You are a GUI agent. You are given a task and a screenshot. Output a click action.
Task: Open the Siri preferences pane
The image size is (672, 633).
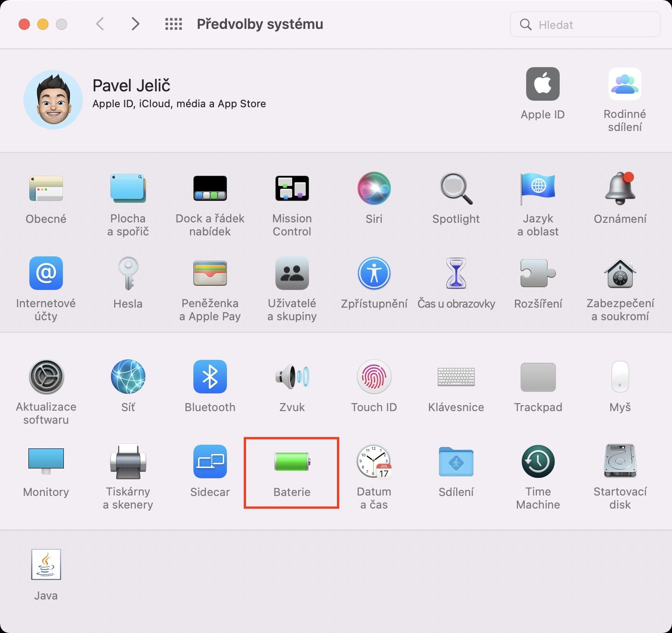374,189
